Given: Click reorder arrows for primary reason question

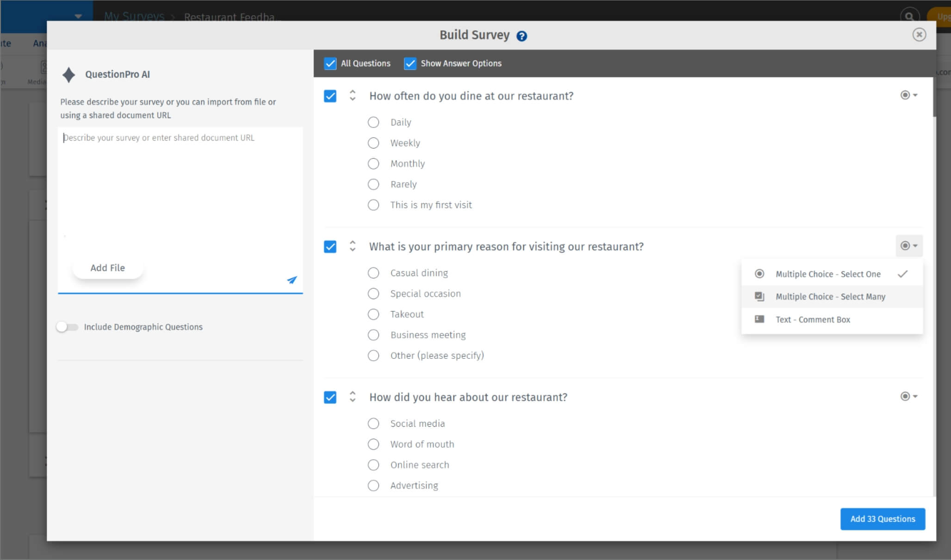Looking at the screenshot, I should pyautogui.click(x=352, y=246).
